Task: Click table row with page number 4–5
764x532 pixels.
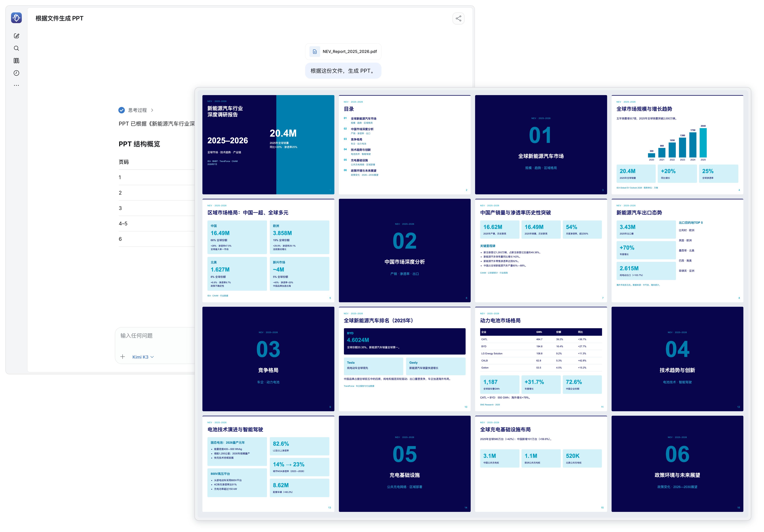Action: point(156,224)
